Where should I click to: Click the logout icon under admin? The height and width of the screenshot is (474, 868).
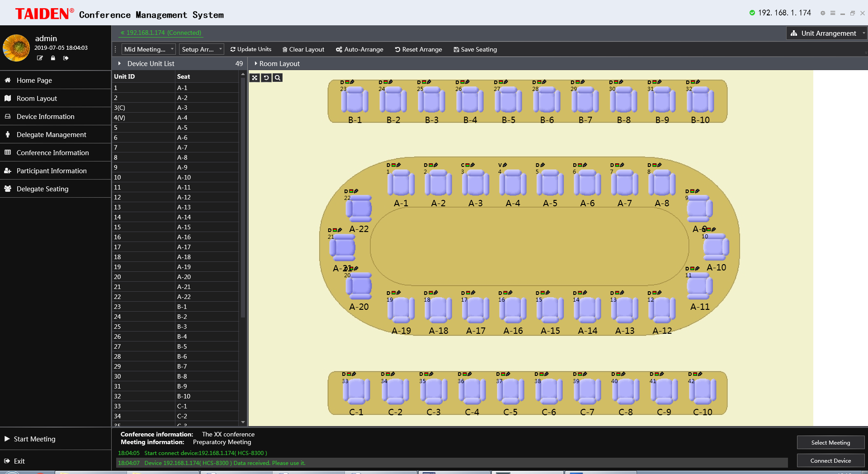[66, 58]
